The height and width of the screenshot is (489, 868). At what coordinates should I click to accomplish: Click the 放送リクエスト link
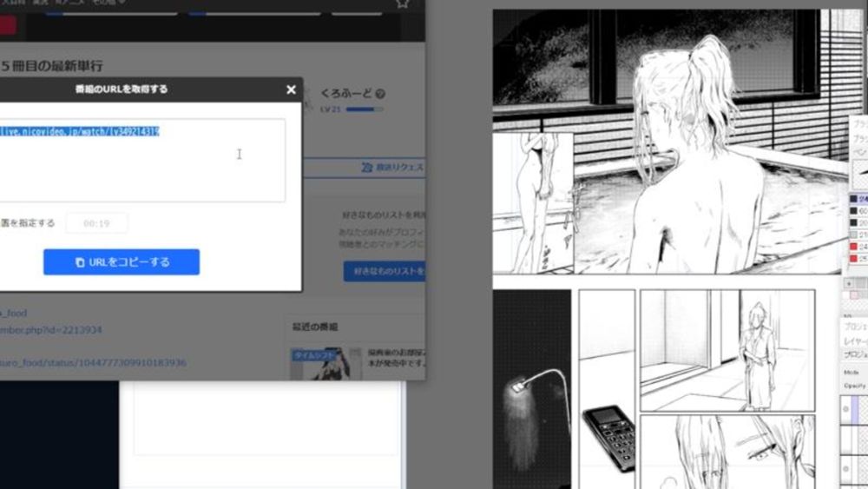(392, 168)
